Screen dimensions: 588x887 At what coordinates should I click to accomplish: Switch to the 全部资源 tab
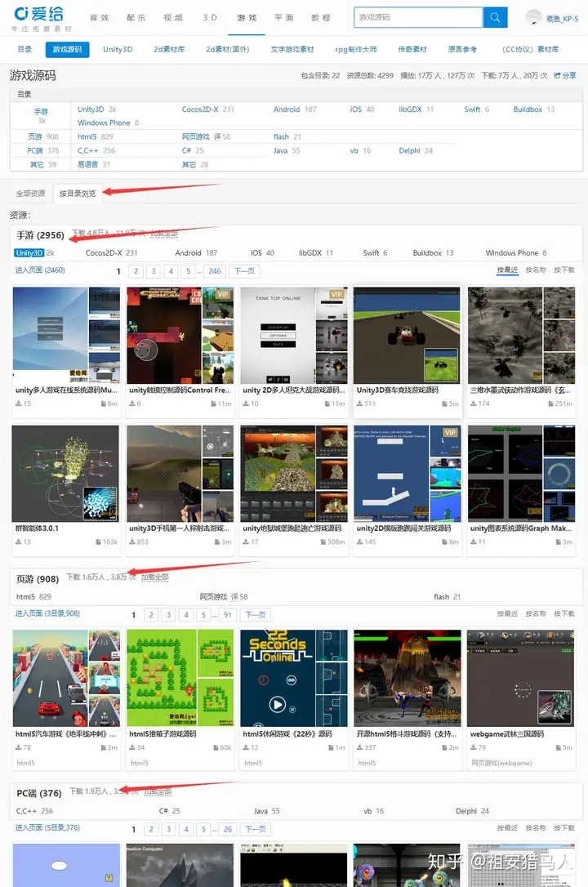[x=30, y=194]
